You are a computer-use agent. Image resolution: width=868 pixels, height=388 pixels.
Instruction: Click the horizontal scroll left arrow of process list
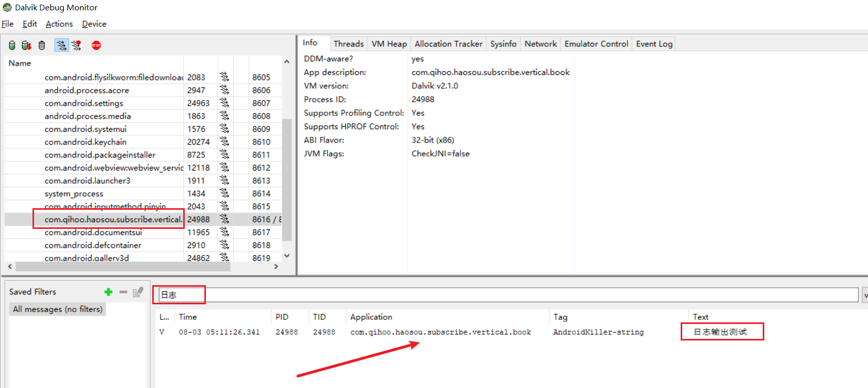[10, 267]
